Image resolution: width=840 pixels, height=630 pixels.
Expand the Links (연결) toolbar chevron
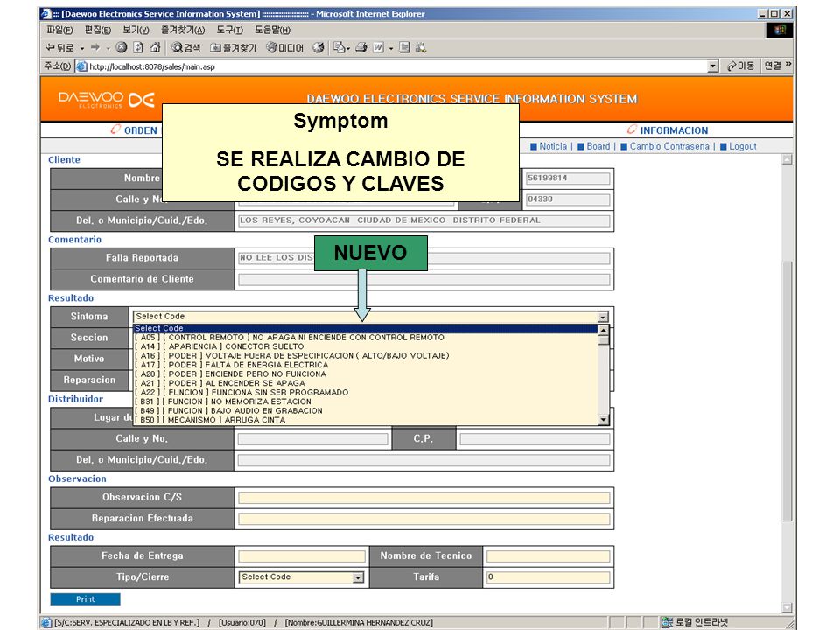coord(788,65)
